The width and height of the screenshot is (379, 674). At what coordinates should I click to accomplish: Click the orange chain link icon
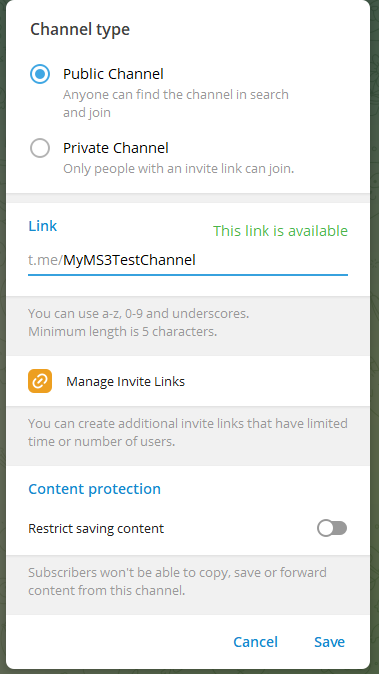(40, 381)
